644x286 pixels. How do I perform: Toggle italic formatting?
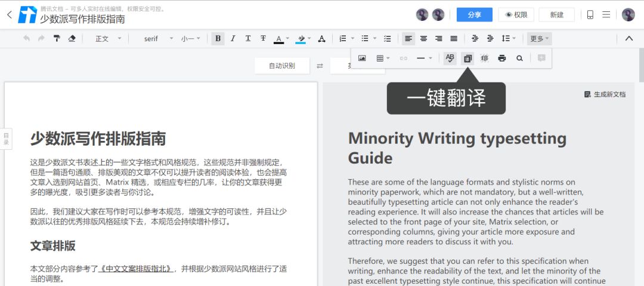pyautogui.click(x=233, y=39)
